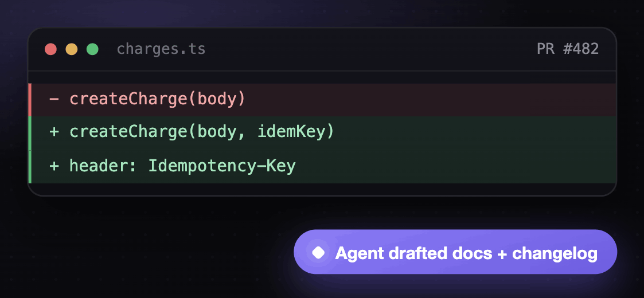Click the green gutter bar beside the header line
The width and height of the screenshot is (644, 298).
[x=30, y=167]
